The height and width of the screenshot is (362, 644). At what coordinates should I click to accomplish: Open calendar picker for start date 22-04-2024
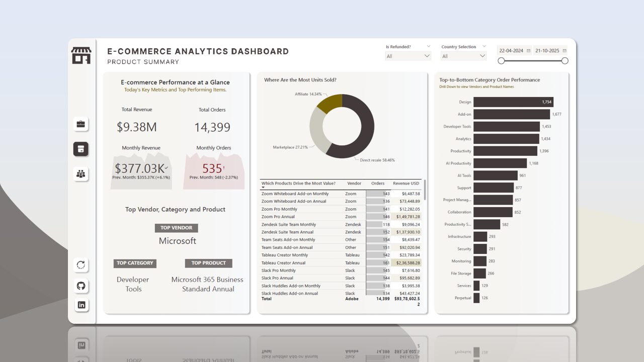click(x=528, y=51)
